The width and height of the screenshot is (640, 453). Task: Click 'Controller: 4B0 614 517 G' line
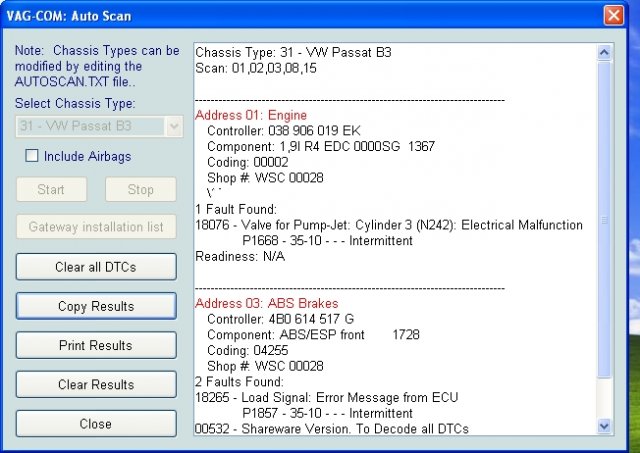pyautogui.click(x=280, y=319)
